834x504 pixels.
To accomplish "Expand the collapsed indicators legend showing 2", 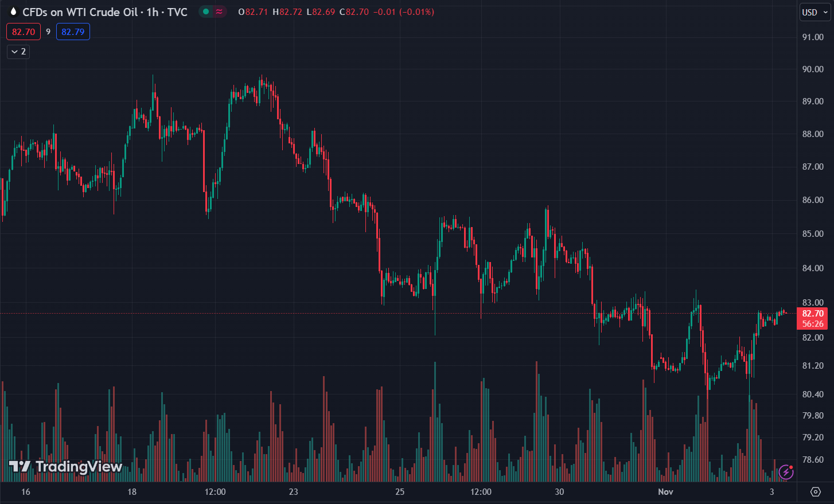I will point(18,52).
